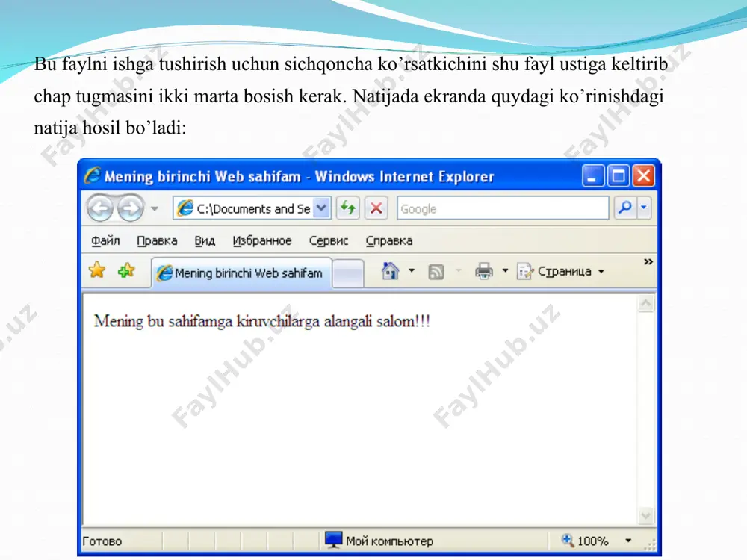This screenshot has height=560, width=747.
Task: Close the Internet Explorer window
Action: tap(644, 175)
